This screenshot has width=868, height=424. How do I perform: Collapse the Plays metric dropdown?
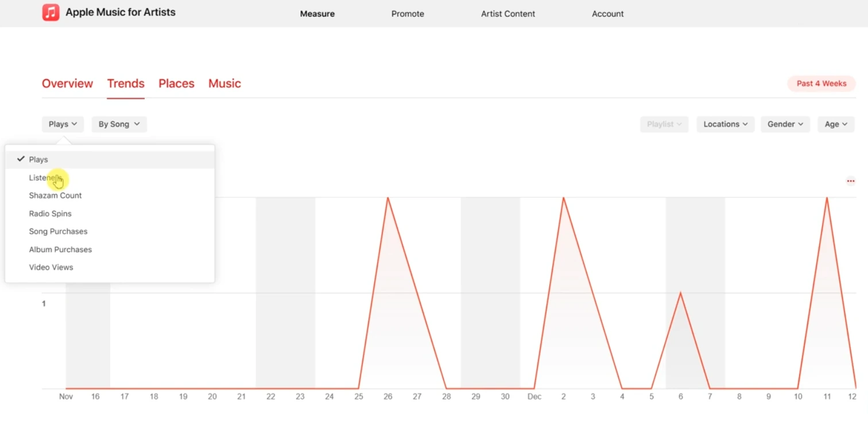point(63,124)
